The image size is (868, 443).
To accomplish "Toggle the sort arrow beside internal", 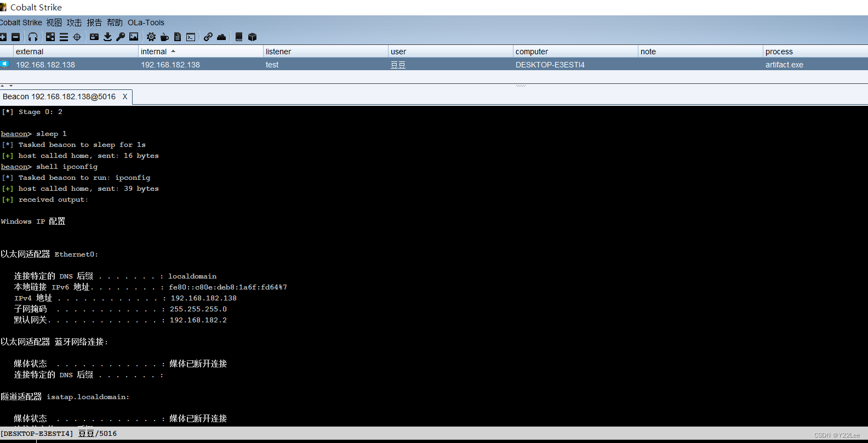I will pyautogui.click(x=173, y=51).
